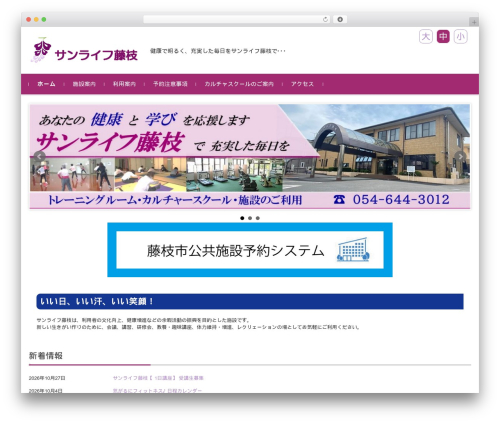
Task: Open a new tab with the plus icon
Action: 474,22
